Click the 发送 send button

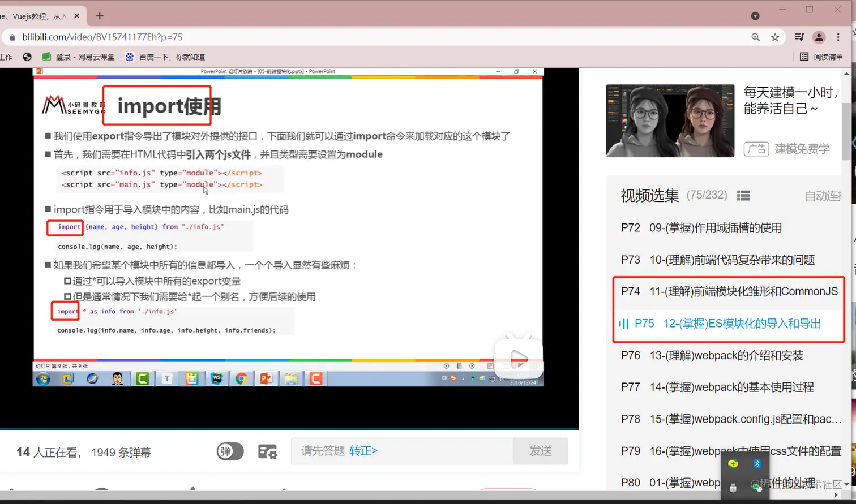point(540,451)
